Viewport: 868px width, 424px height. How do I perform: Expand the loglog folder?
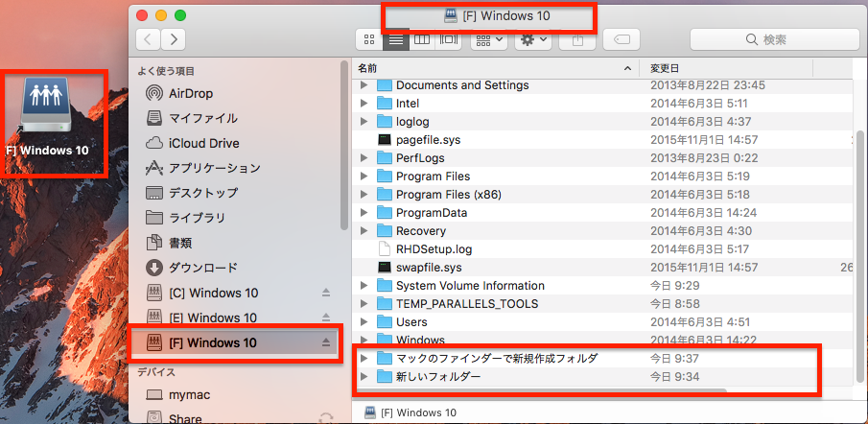tap(364, 122)
